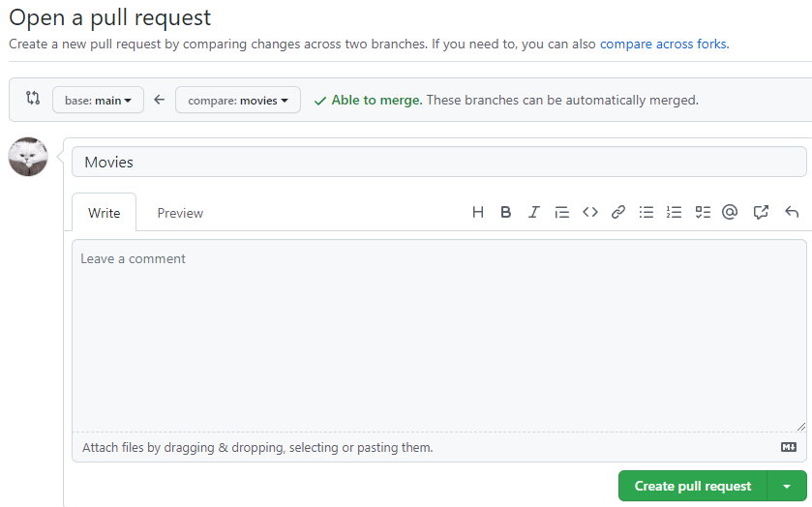Insert code formatting

(589, 212)
